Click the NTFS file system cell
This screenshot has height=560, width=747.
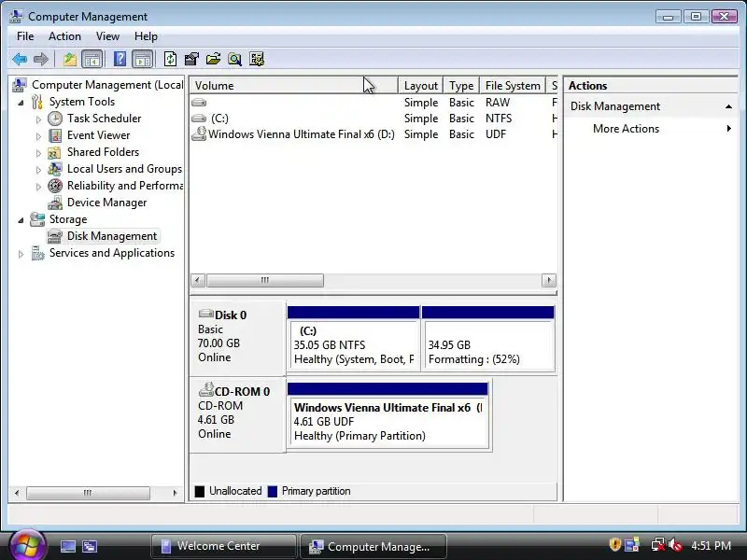click(499, 119)
